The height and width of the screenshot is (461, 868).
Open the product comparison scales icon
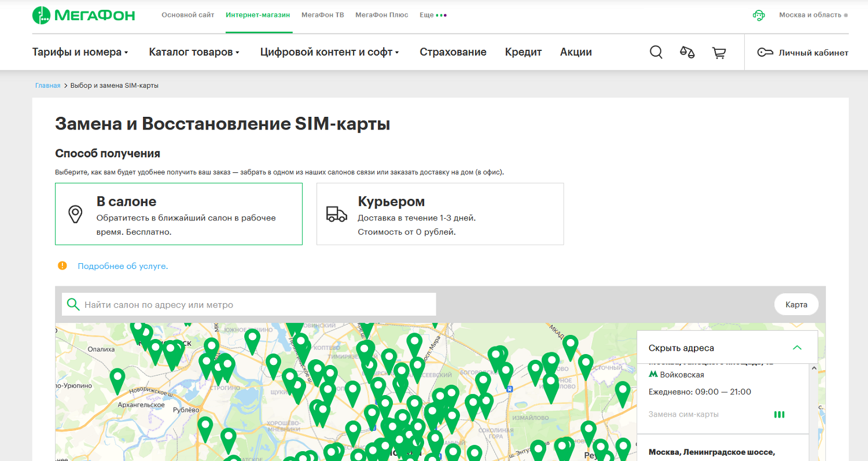(x=687, y=52)
